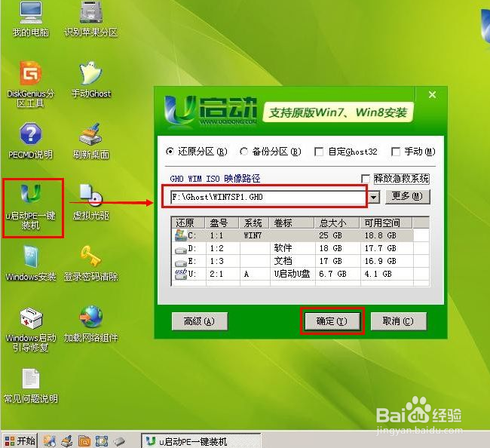Launch the Windows安装 desktop icon
The height and width of the screenshot is (448, 490).
(x=31, y=263)
